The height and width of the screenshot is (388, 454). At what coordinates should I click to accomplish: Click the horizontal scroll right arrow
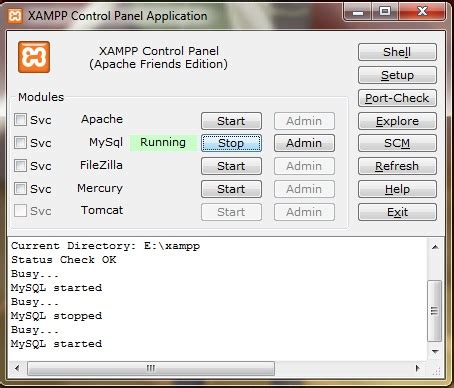[417, 368]
